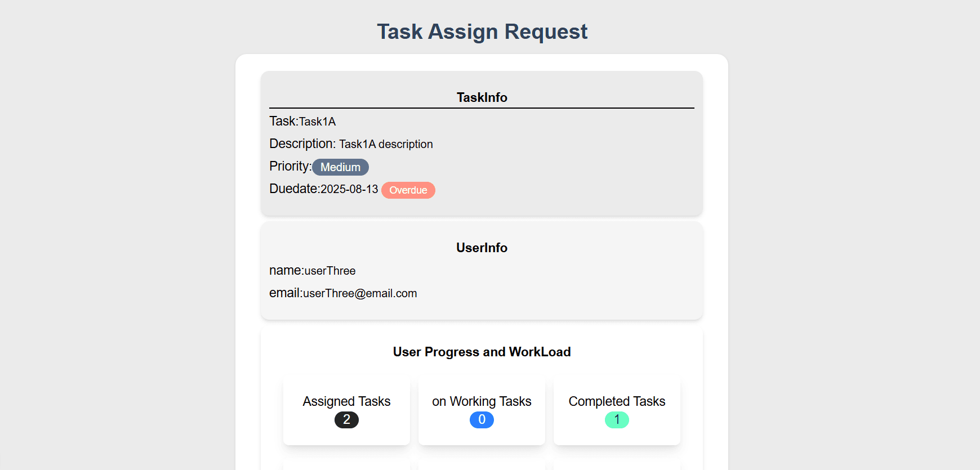Select the on Working Tasks label
Image resolution: width=980 pixels, height=470 pixels.
(x=482, y=401)
